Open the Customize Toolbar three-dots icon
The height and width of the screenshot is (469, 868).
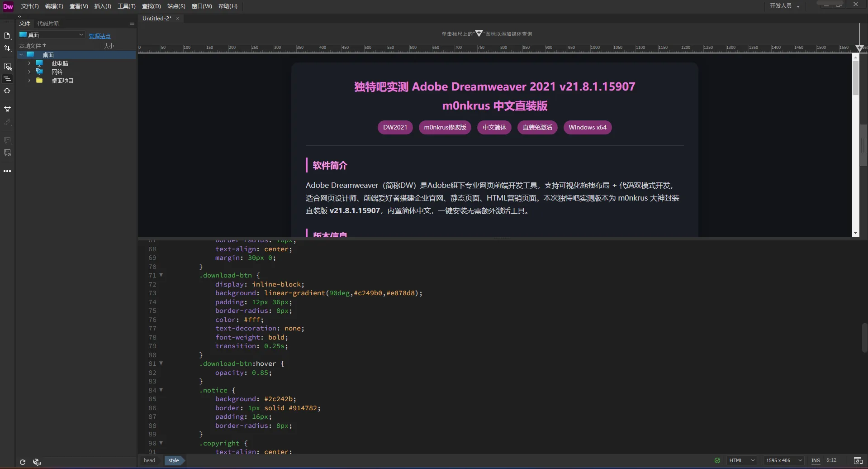(x=7, y=171)
